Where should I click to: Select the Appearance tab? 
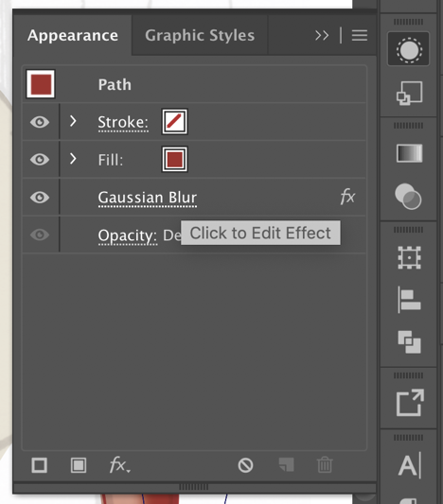tap(73, 35)
